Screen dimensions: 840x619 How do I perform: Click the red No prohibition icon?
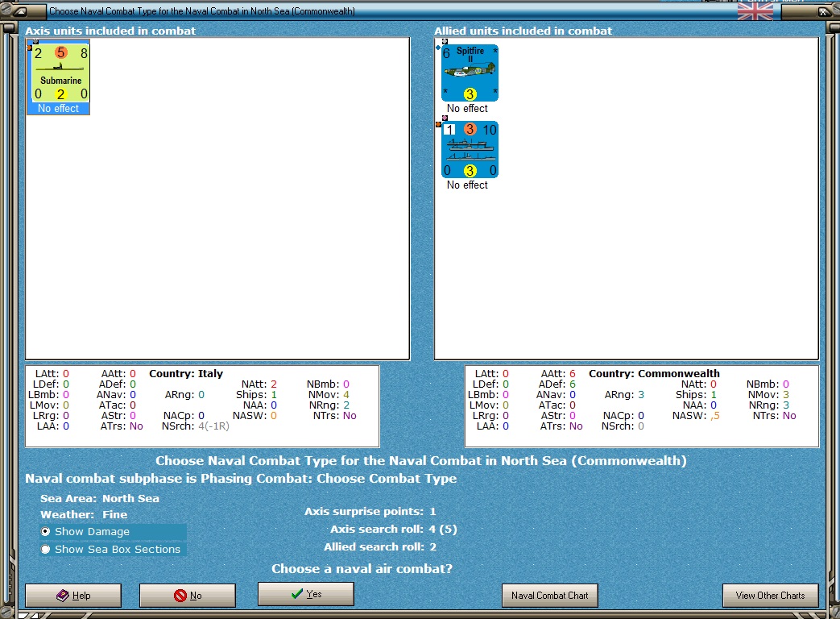tap(180, 596)
